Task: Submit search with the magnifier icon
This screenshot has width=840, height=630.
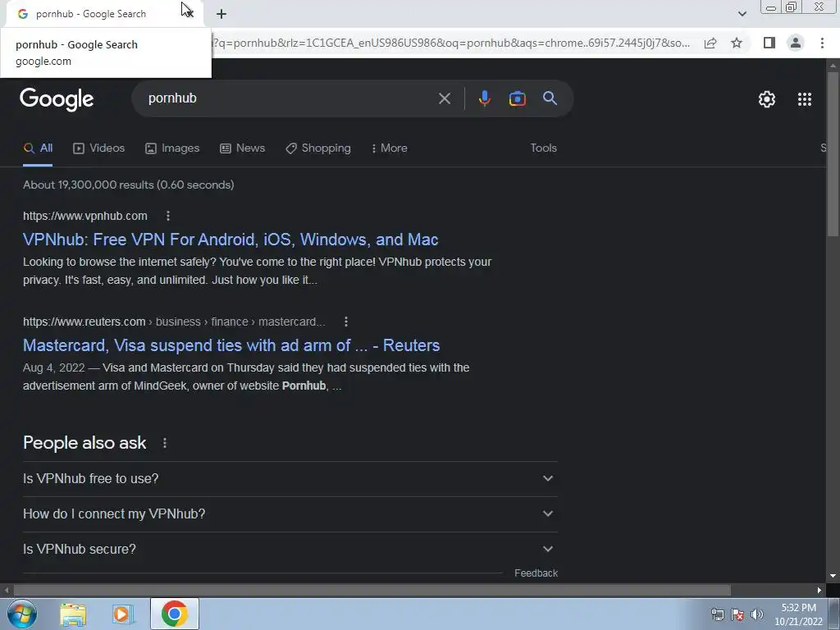Action: pyautogui.click(x=550, y=98)
